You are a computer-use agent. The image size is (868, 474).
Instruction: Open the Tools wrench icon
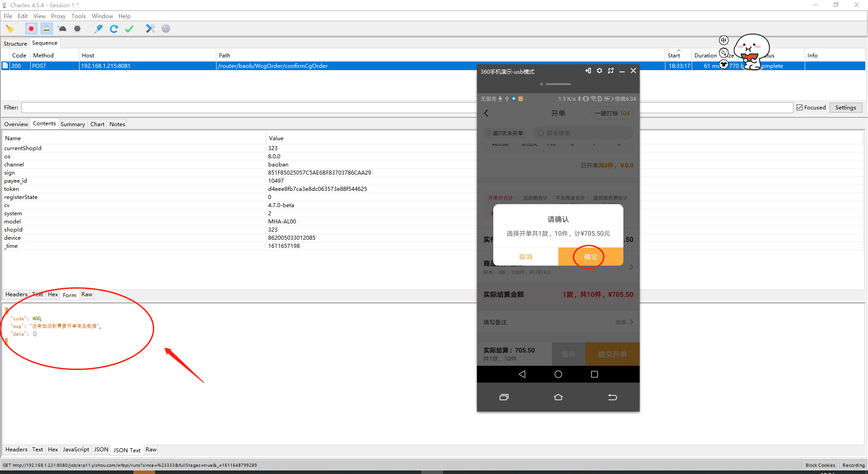(x=151, y=29)
